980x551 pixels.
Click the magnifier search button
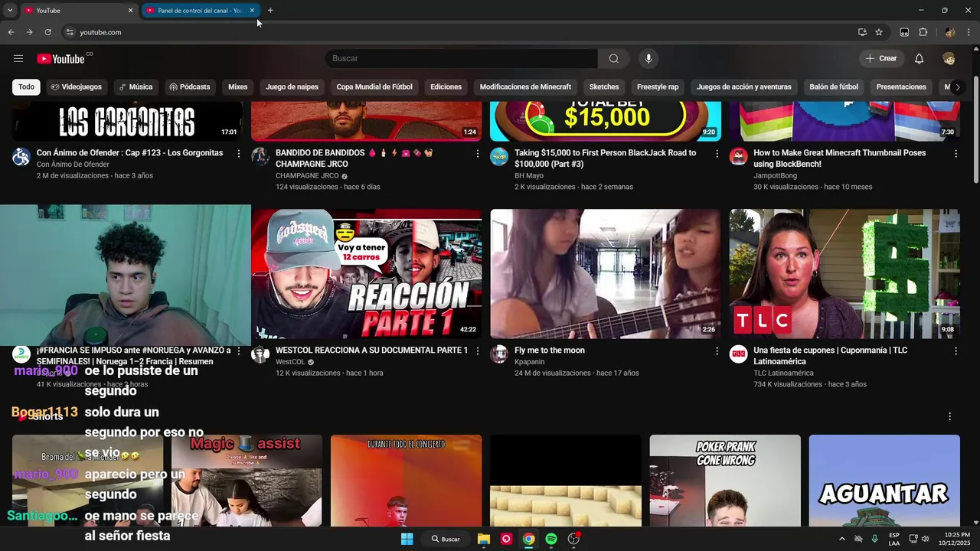[613, 59]
